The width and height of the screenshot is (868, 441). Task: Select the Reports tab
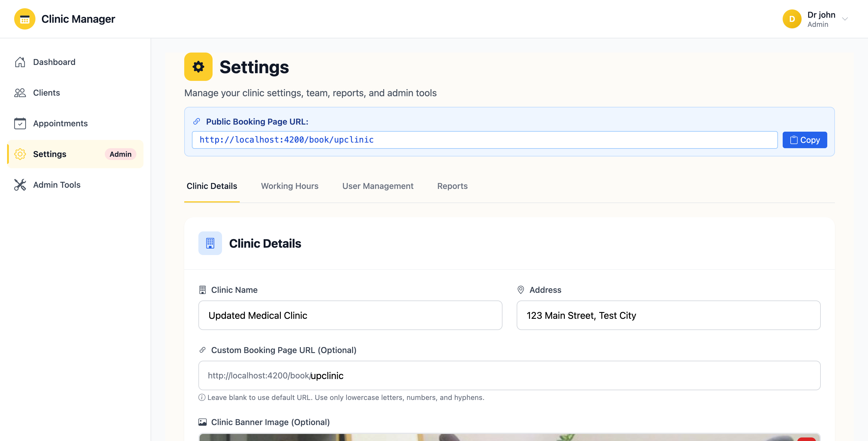pos(452,186)
